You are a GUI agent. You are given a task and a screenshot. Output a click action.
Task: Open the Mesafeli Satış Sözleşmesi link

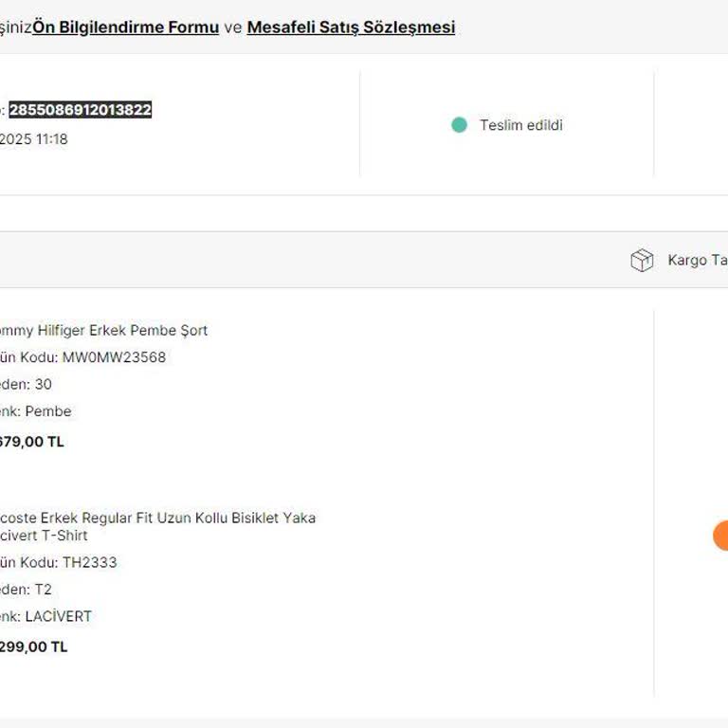tap(351, 27)
